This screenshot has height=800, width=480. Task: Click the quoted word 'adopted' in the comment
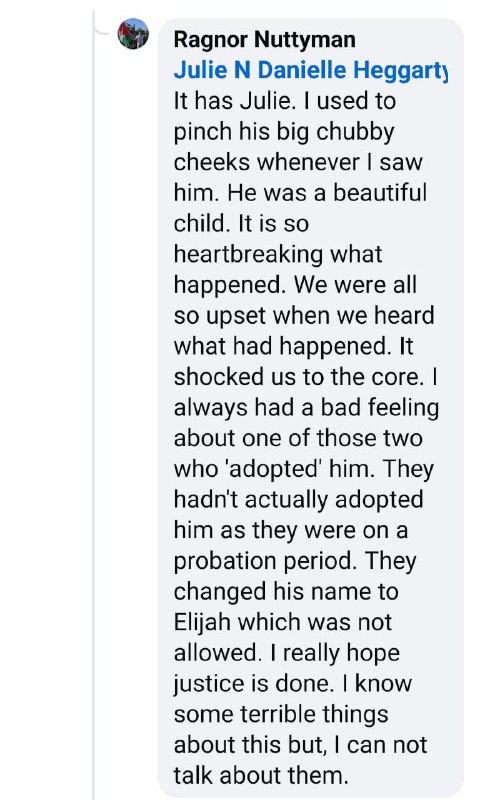tap(272, 469)
